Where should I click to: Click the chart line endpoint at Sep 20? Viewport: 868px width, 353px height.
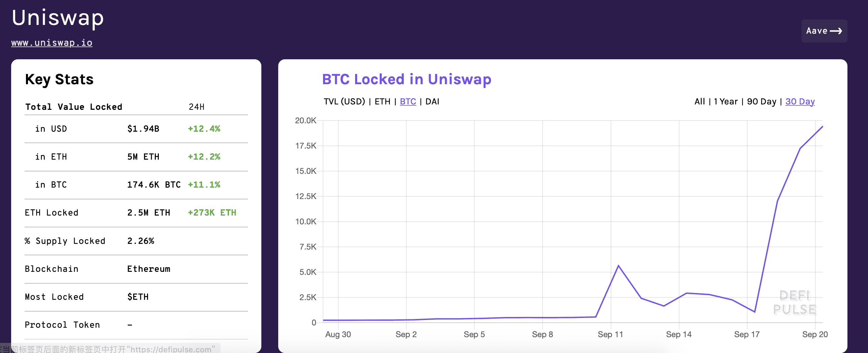[x=822, y=127]
